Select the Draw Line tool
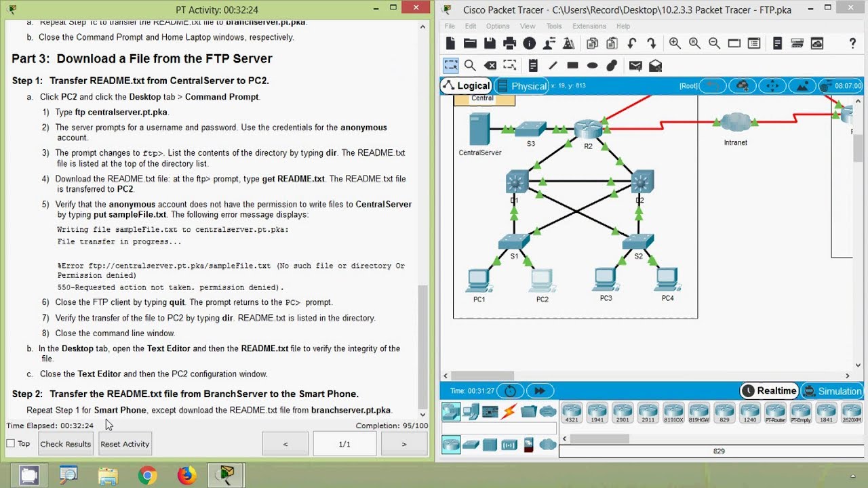868x488 pixels. pos(553,66)
